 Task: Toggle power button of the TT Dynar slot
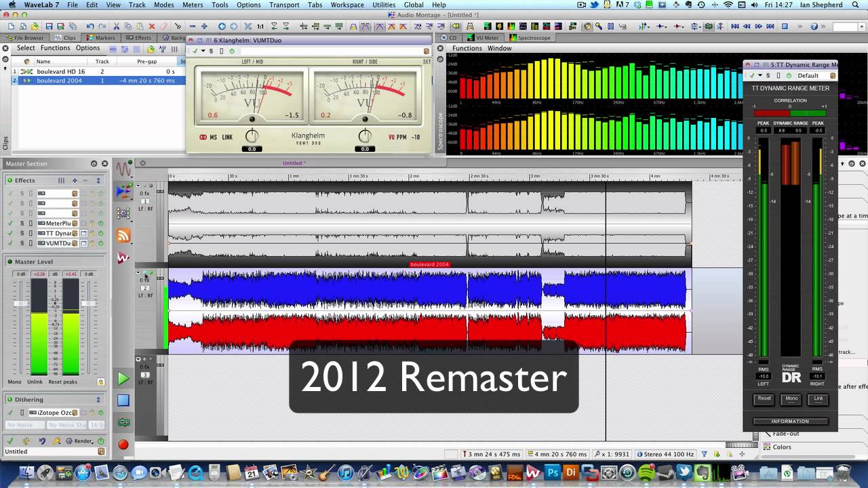tap(100, 233)
